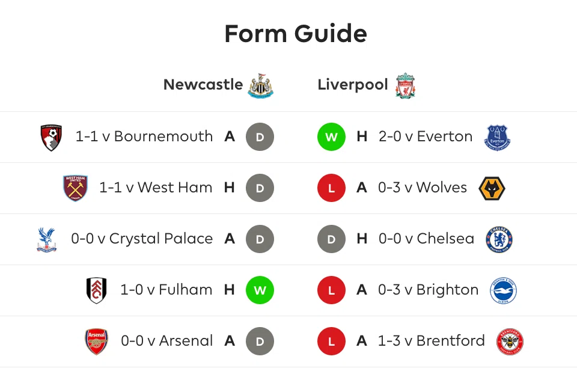This screenshot has height=392, width=577.
Task: Click the Brighton seagull crest
Action: click(504, 290)
